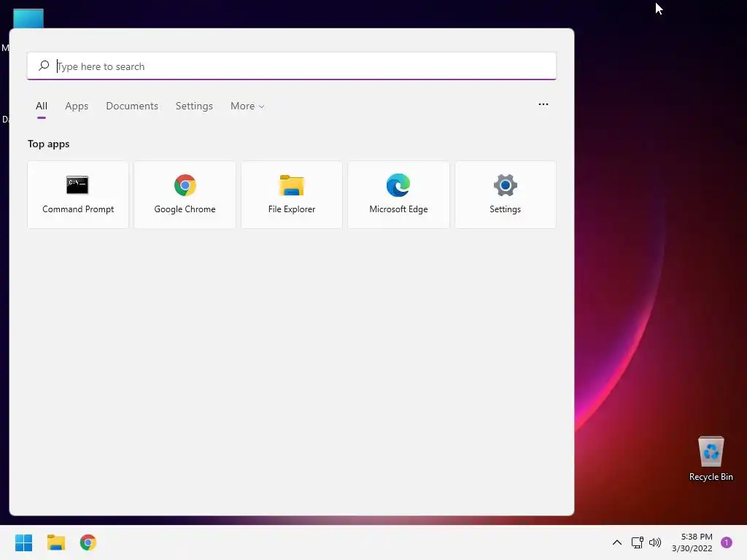Switch to the Settings search tab
Image resolution: width=747 pixels, height=560 pixels.
(x=194, y=106)
